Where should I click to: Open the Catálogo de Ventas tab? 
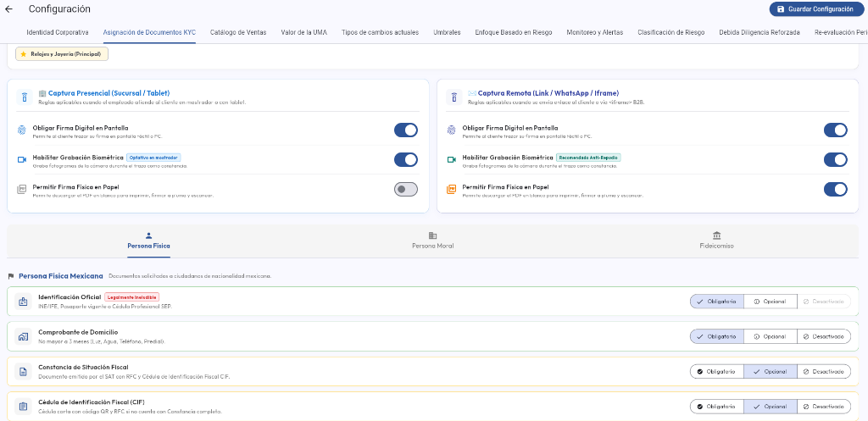tap(238, 33)
